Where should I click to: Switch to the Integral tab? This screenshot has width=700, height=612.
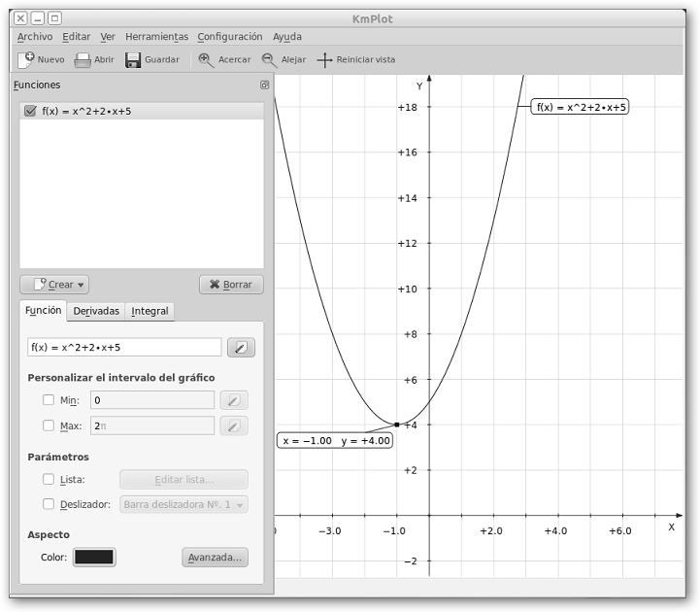(150, 311)
